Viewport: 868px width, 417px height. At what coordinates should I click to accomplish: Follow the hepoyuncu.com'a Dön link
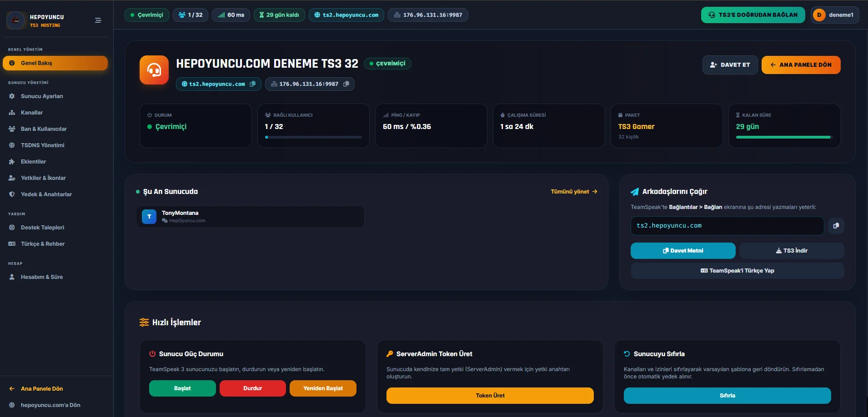[x=55, y=405]
